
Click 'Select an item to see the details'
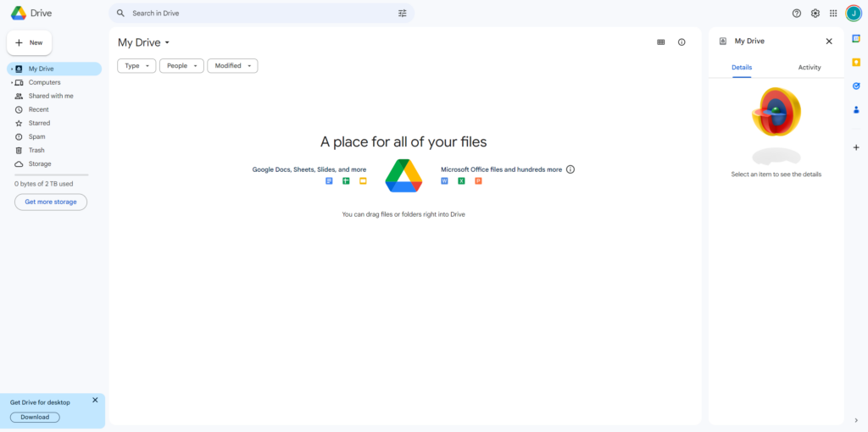tap(776, 174)
